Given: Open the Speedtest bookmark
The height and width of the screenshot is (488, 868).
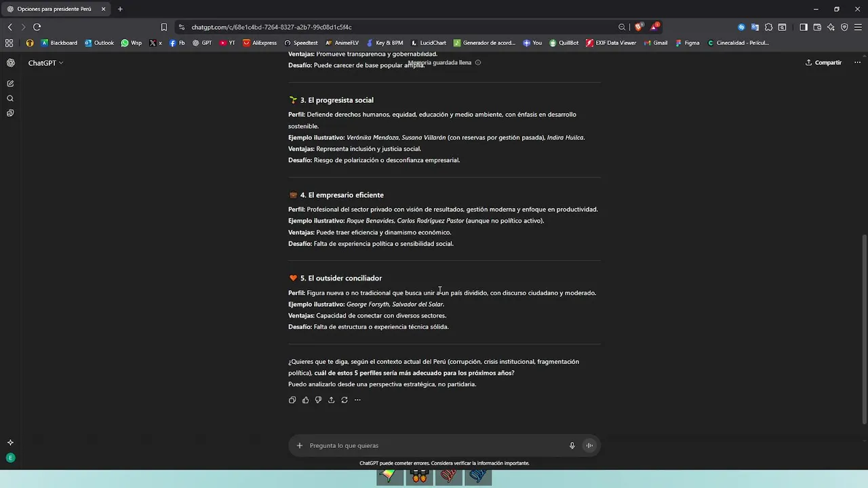Looking at the screenshot, I should [301, 43].
